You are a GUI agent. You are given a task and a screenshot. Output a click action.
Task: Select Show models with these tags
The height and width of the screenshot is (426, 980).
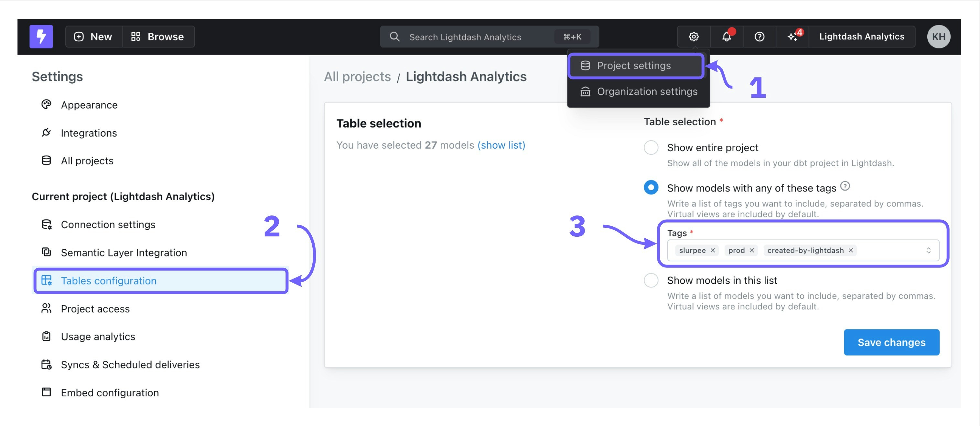point(651,187)
